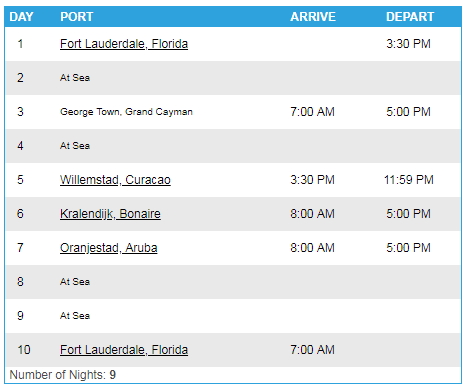Click the At Sea entry on day 9
Image resolution: width=465 pixels, height=391 pixels.
75,316
